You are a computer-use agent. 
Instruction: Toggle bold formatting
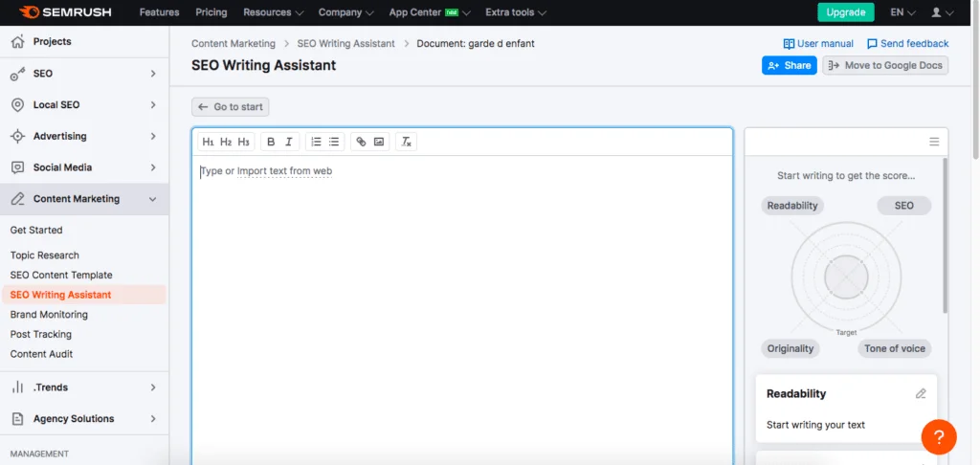[x=271, y=142]
